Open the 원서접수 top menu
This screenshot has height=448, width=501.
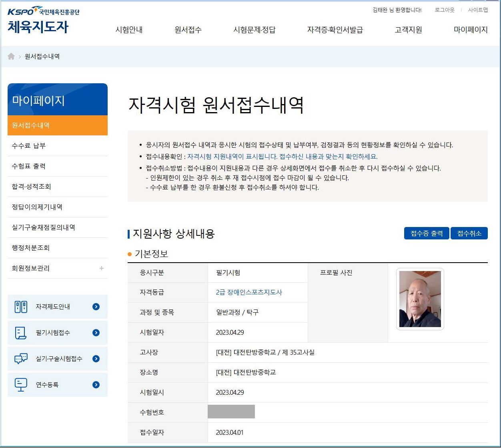click(188, 30)
